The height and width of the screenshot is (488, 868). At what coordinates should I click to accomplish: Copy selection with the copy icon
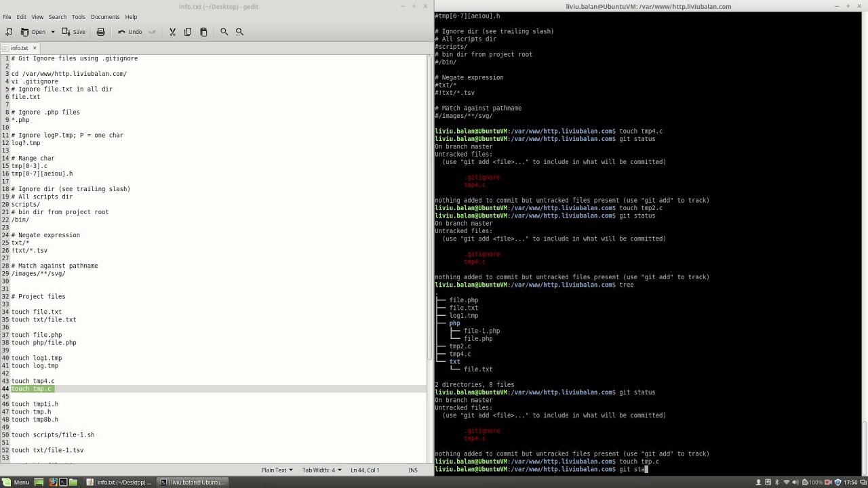click(188, 32)
